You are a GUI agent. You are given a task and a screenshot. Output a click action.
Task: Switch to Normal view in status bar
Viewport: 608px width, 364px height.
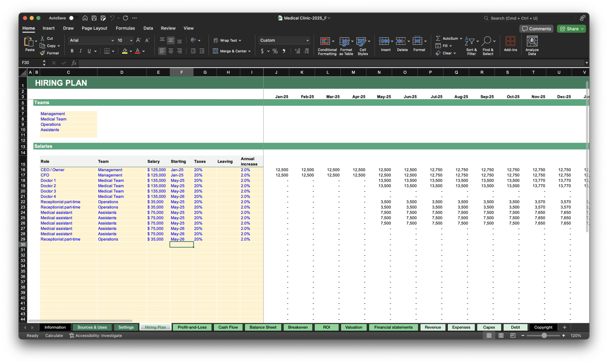[489, 335]
